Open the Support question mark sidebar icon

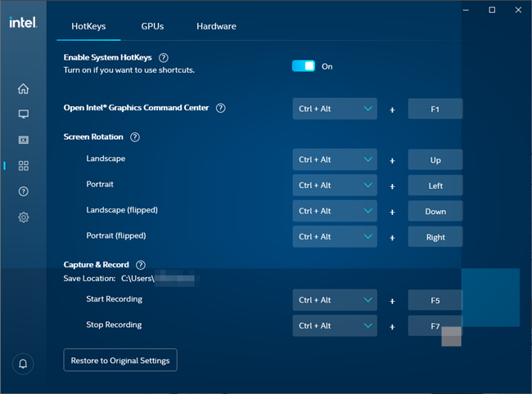point(24,191)
